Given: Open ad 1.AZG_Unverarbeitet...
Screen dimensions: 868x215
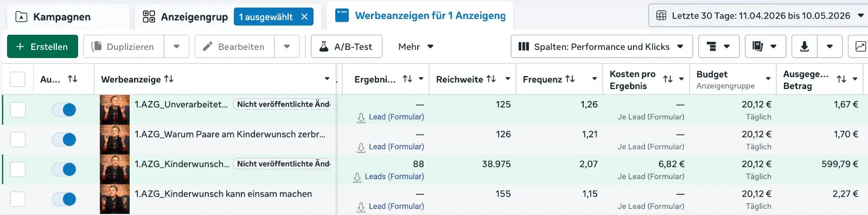Looking at the screenshot, I should [x=181, y=104].
